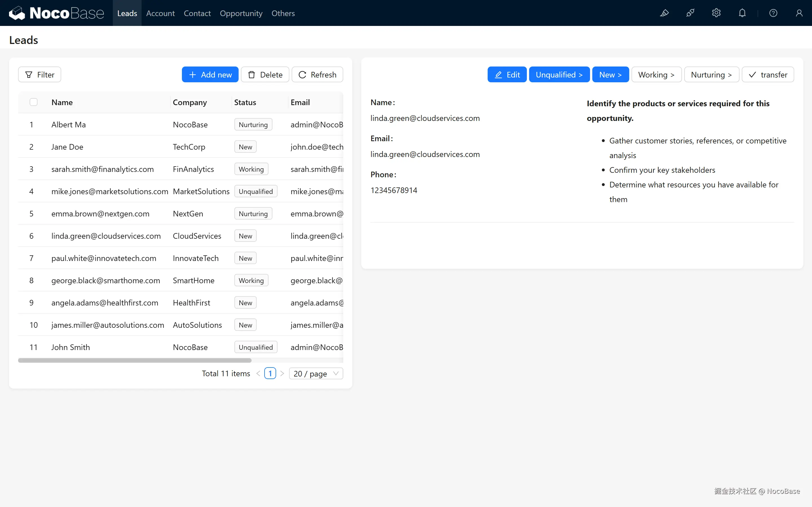Open the user profile icon
This screenshot has width=812, height=507.
tap(799, 13)
